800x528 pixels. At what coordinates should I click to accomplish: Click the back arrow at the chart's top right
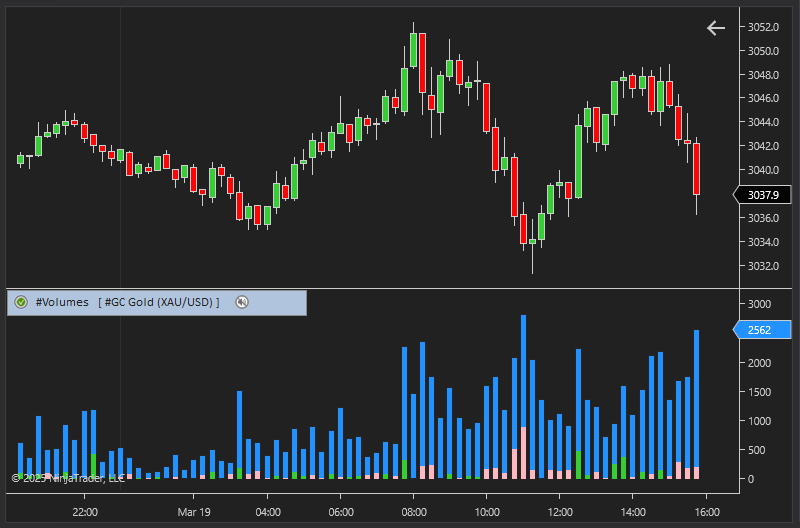[x=715, y=28]
